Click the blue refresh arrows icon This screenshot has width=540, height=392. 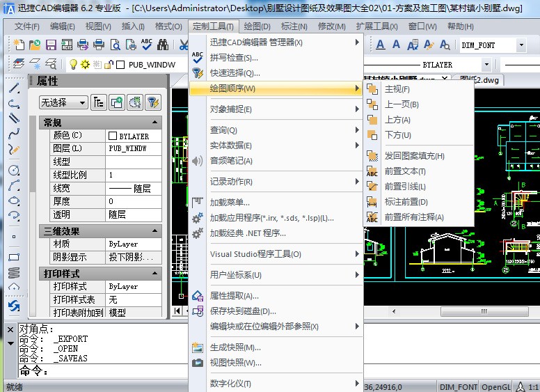(14, 306)
